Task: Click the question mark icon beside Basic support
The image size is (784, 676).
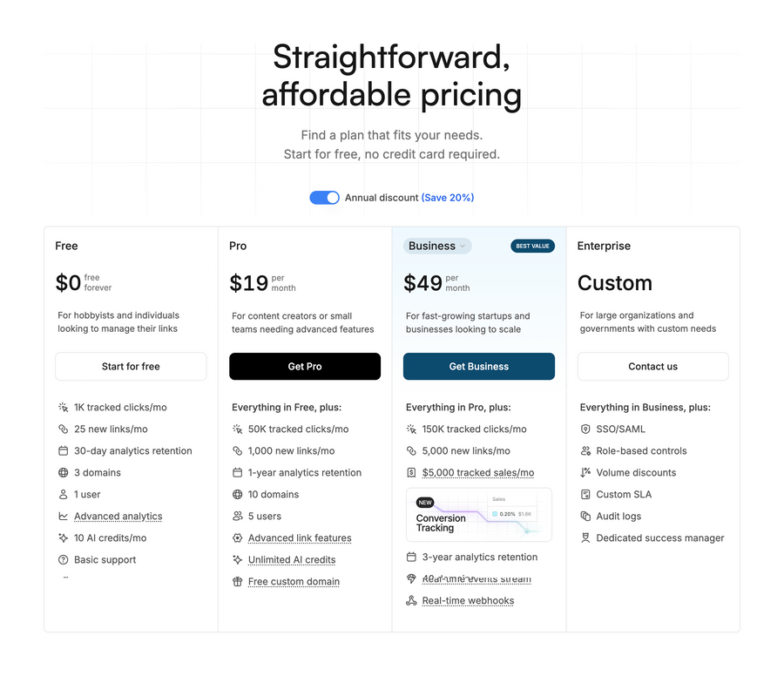Action: click(63, 559)
